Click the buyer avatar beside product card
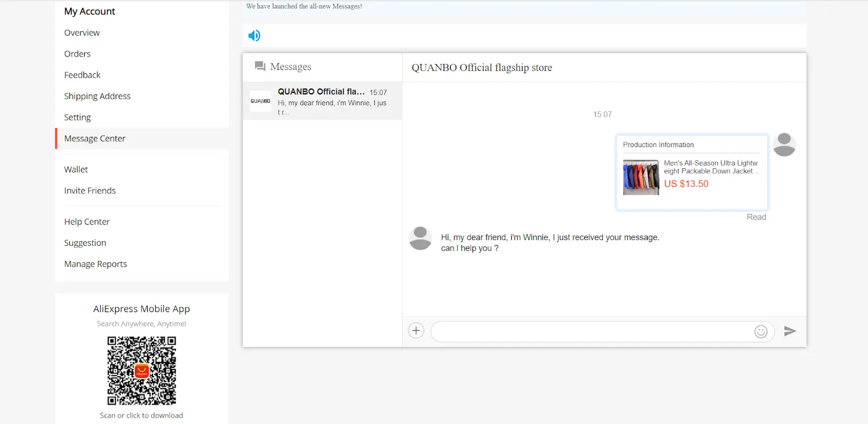This screenshot has height=424, width=868. [x=784, y=144]
